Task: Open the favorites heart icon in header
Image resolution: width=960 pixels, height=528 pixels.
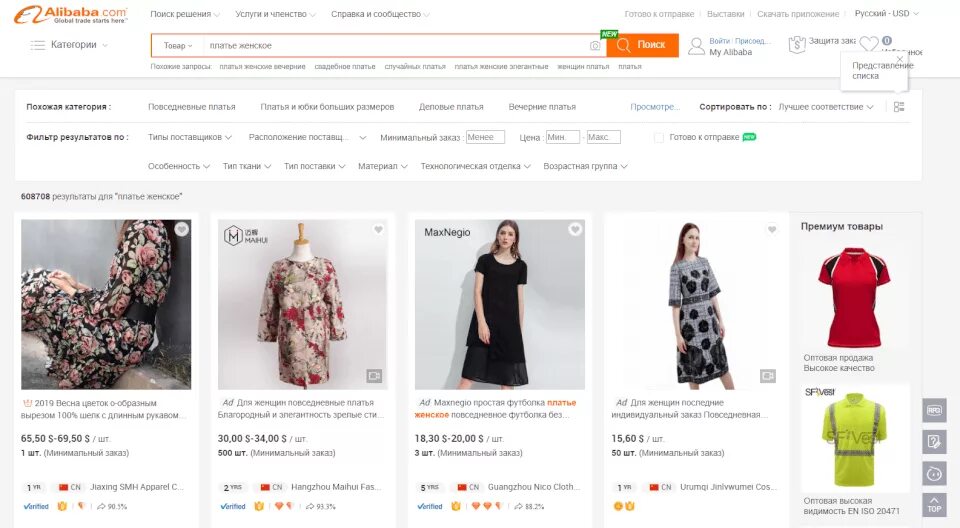Action: pos(869,44)
